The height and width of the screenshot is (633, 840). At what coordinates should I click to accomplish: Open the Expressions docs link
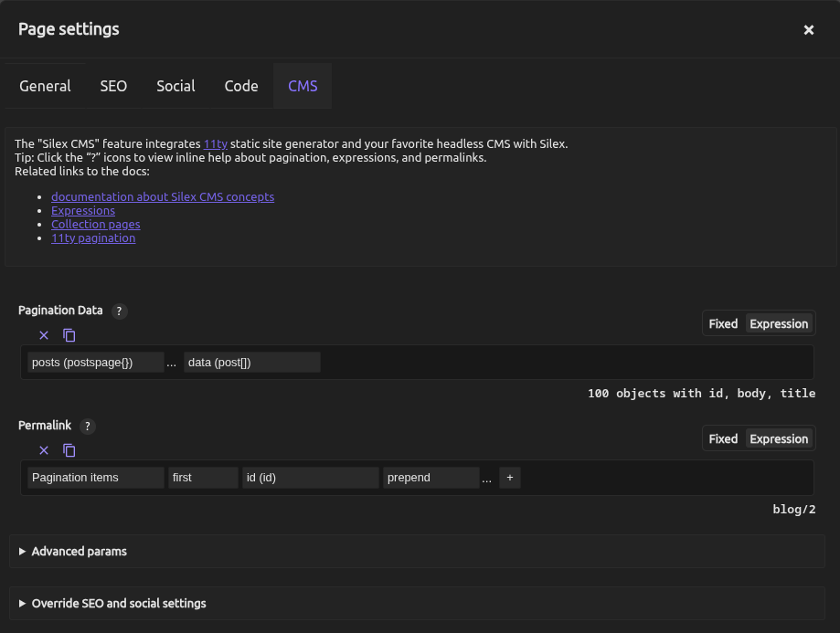click(x=83, y=210)
